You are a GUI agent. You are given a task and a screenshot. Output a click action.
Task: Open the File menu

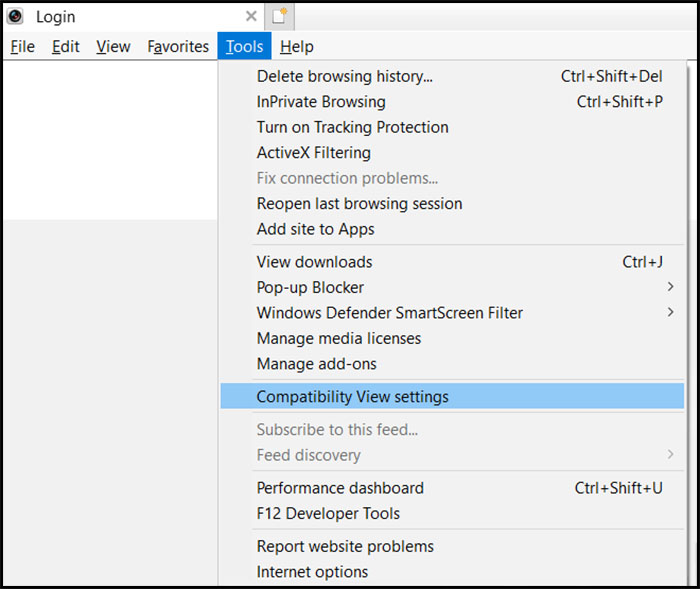(22, 46)
